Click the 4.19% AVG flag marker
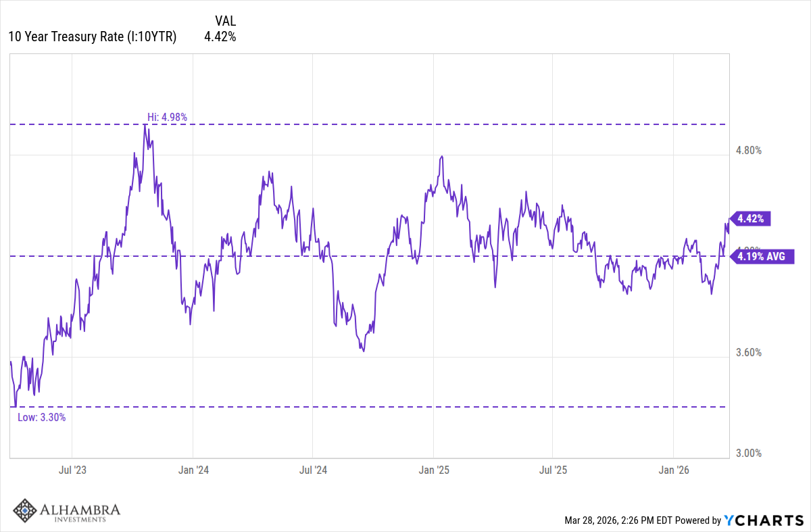 (x=761, y=256)
